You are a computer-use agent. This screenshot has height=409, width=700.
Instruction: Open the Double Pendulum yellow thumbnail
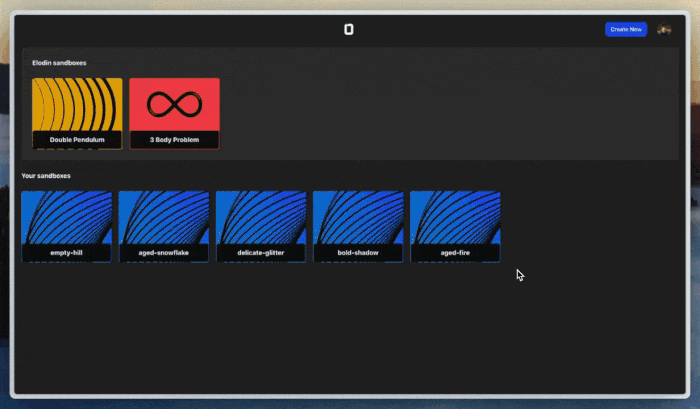point(77,104)
